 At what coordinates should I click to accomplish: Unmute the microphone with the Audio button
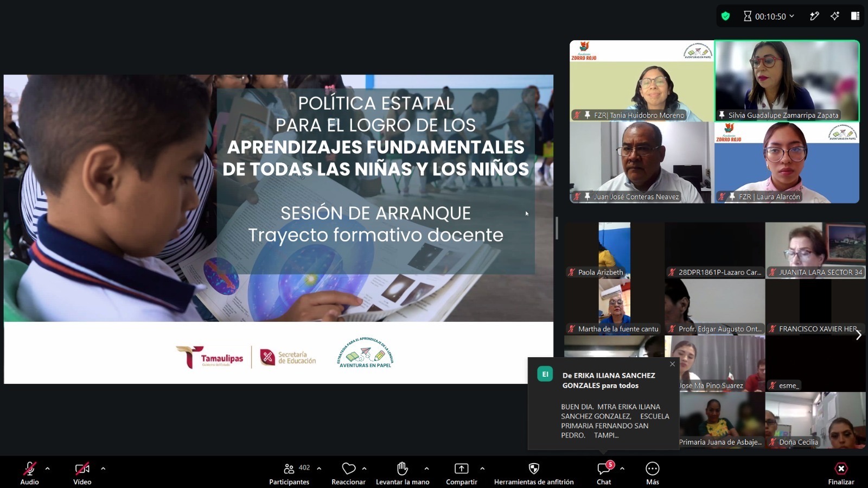30,473
